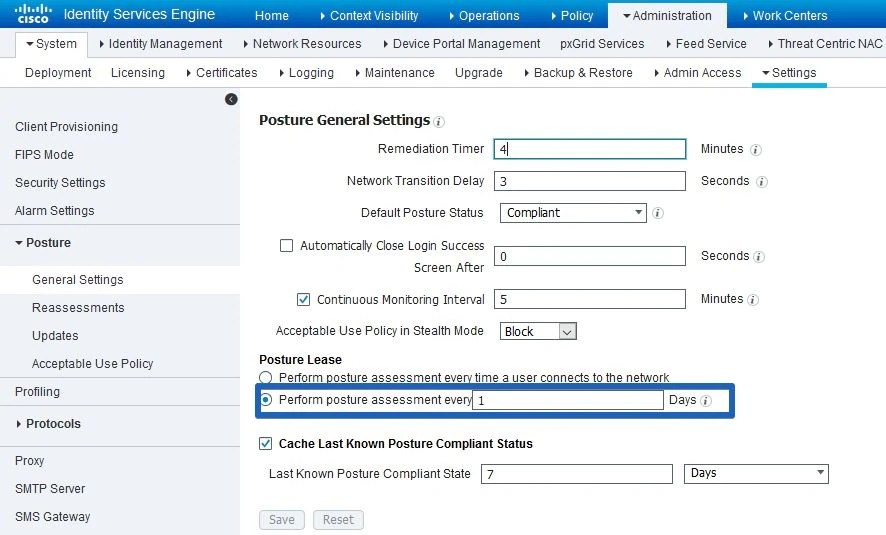Viewport: 886px width, 535px height.
Task: Open Work Centers menu
Action: (785, 16)
